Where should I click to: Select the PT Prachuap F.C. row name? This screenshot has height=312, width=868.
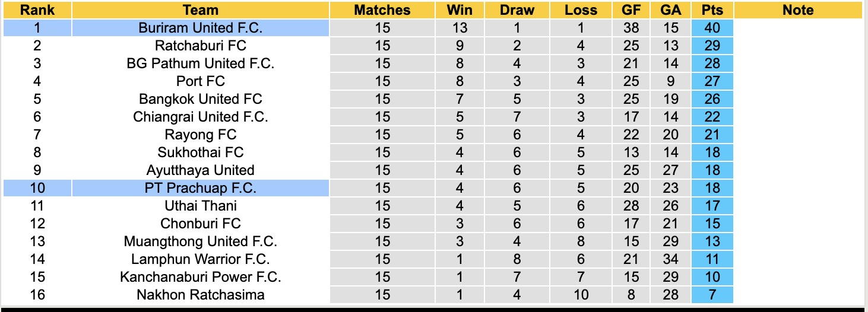pyautogui.click(x=200, y=188)
